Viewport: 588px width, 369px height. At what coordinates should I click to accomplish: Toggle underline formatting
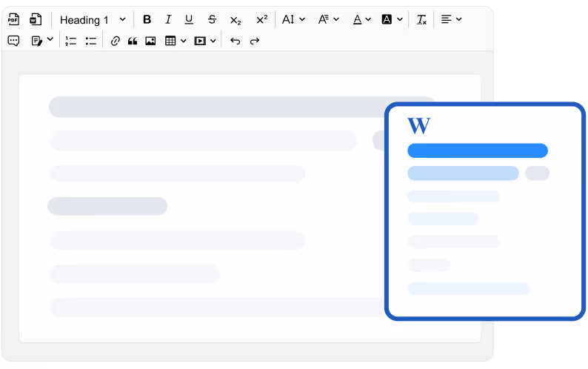(189, 20)
